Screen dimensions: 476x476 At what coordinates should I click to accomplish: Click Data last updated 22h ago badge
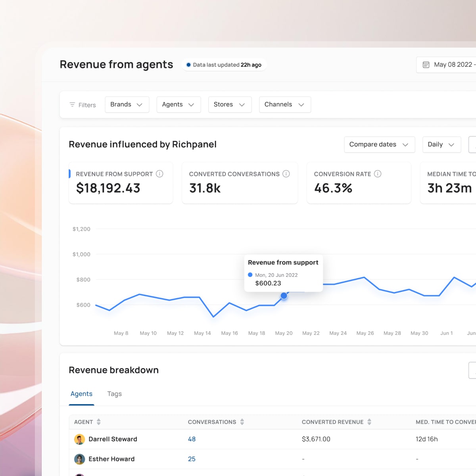[224, 65]
